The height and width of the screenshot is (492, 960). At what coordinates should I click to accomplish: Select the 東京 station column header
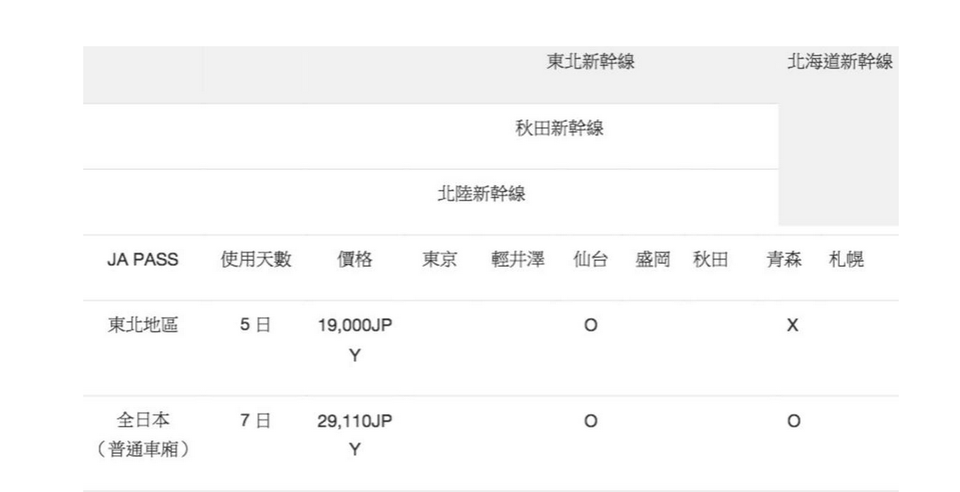[440, 260]
